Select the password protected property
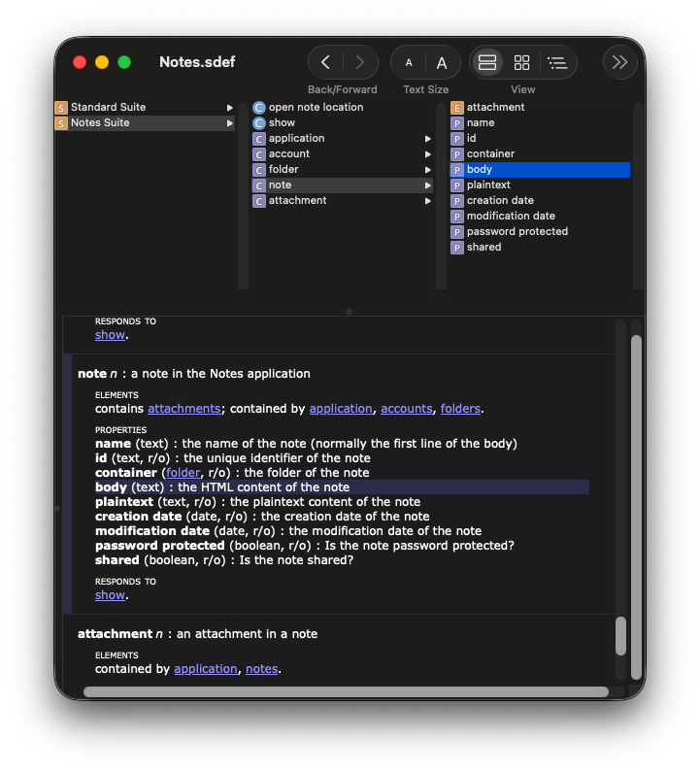Viewport: 700px width, 772px height. pos(540,232)
